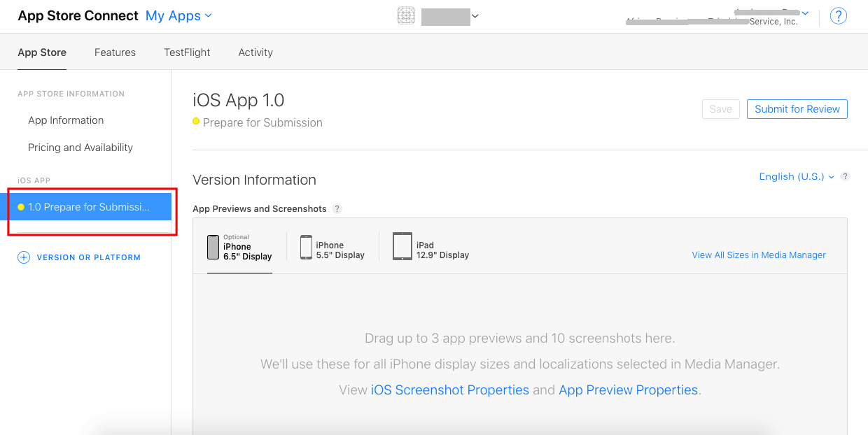Click the Version or Platform link
Screen dimensions: 868x435
pos(89,257)
